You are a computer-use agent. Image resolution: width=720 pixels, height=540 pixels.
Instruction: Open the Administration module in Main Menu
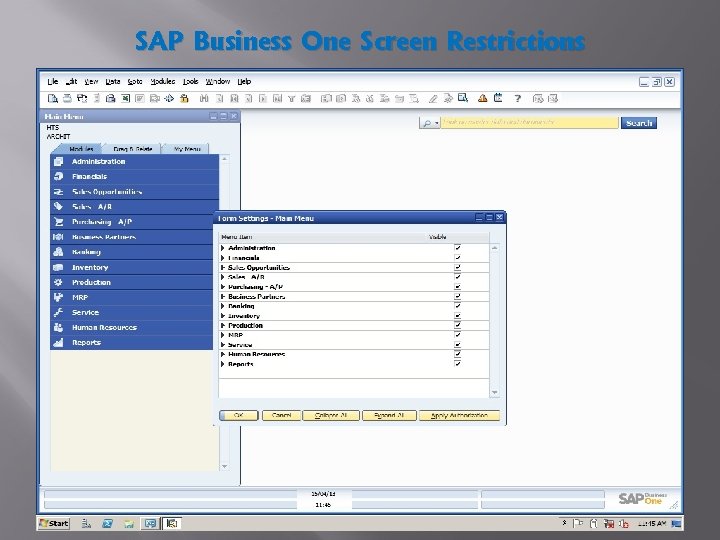[x=134, y=162]
